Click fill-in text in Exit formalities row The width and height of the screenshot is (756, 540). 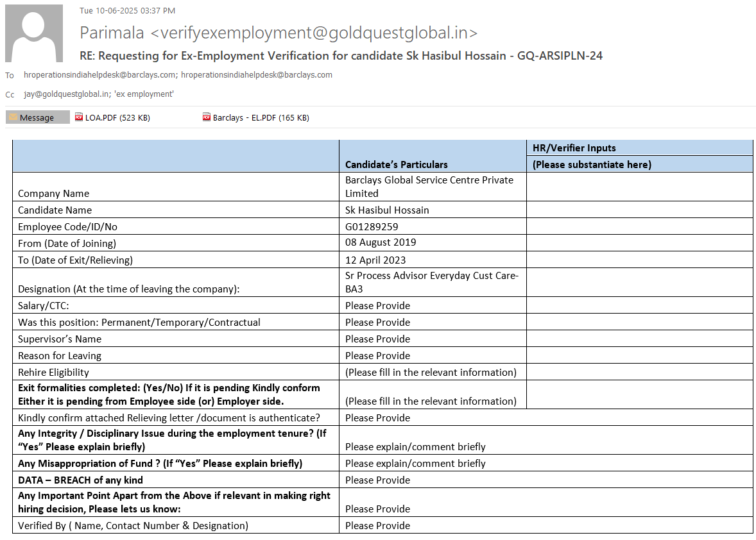[x=431, y=401]
